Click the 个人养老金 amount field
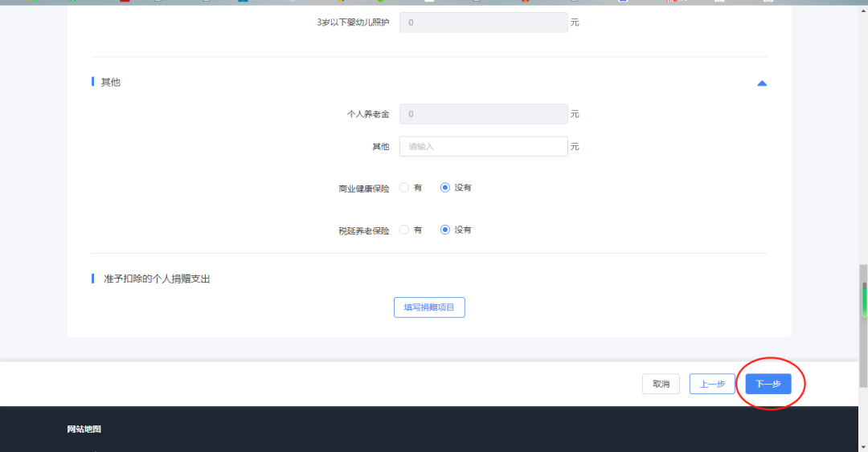The height and width of the screenshot is (452, 868). 483,114
